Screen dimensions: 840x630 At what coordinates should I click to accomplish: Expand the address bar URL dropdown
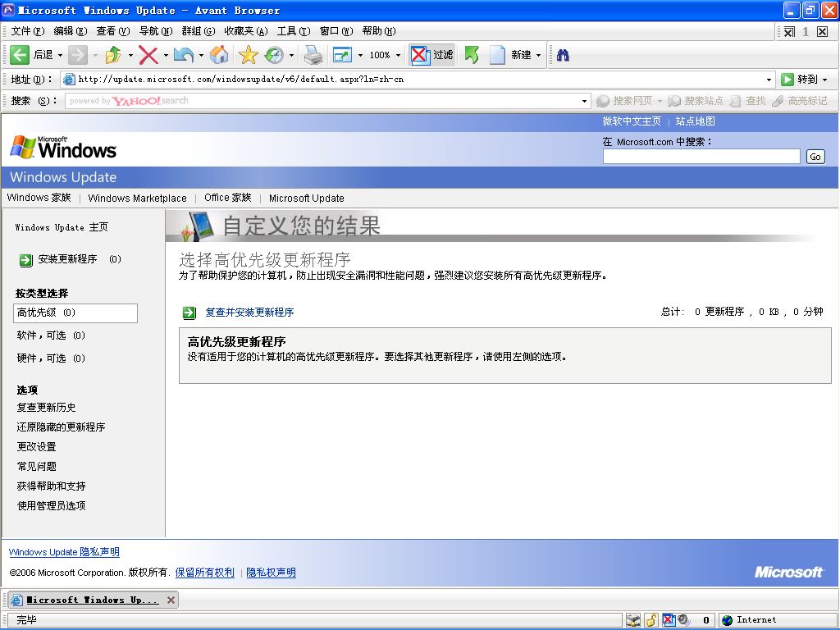(x=769, y=80)
